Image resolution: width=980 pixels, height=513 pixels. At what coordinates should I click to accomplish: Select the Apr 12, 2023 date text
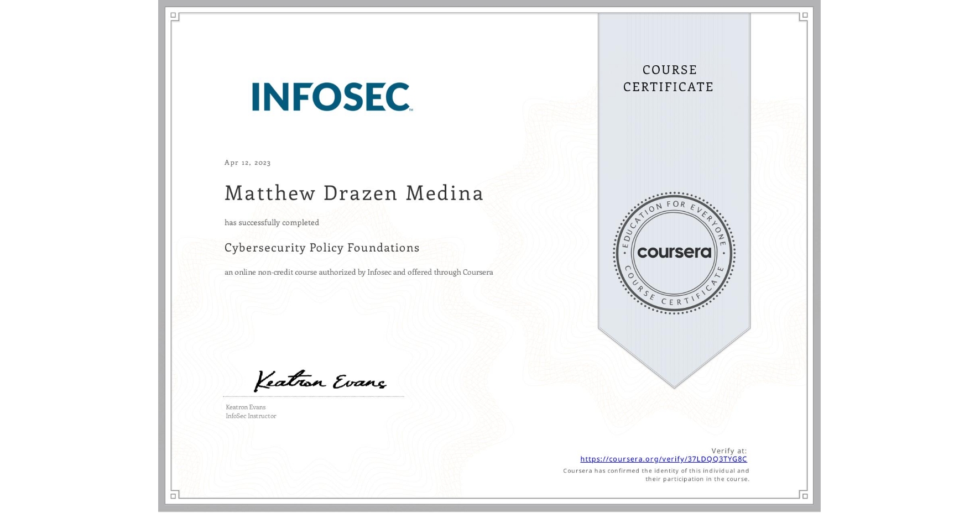pos(247,162)
